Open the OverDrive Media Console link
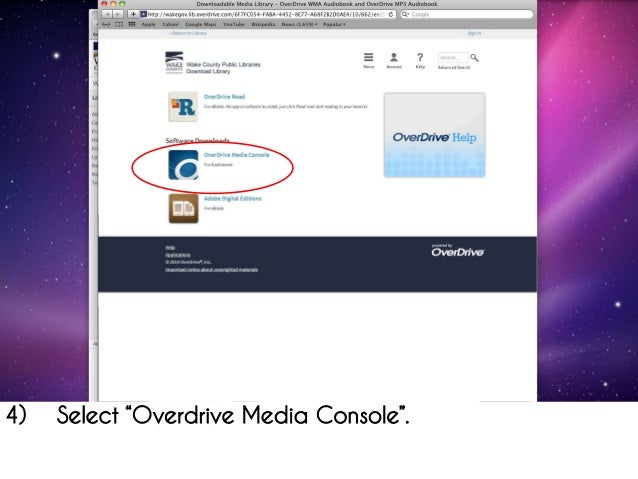 point(236,155)
